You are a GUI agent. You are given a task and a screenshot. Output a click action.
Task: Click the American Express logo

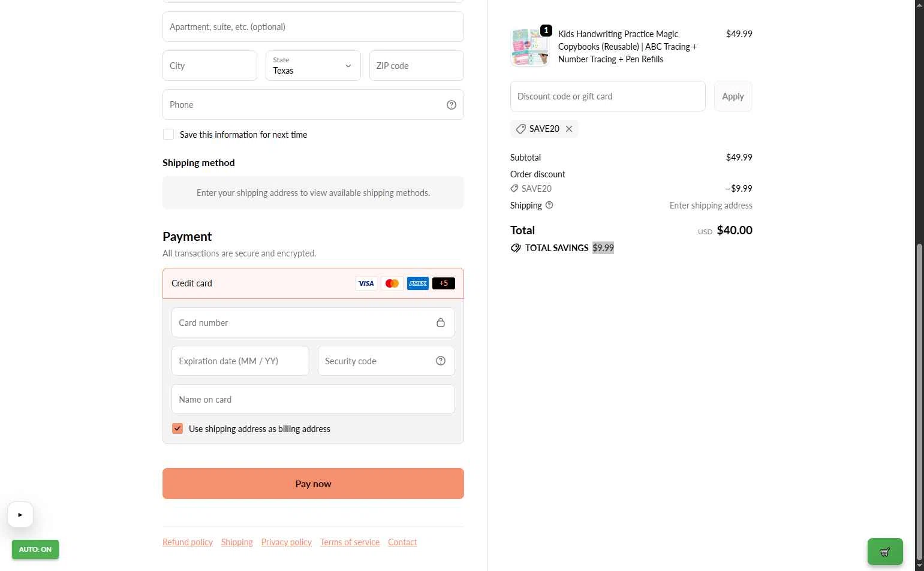418,283
